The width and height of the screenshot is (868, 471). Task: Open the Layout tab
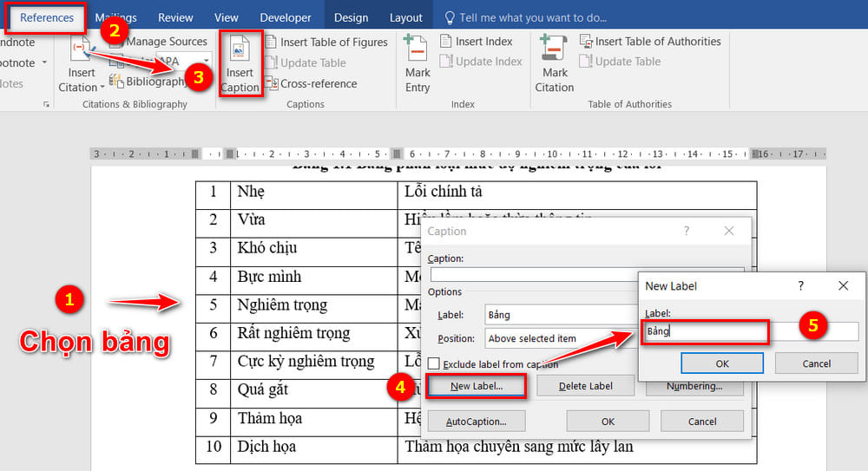(405, 17)
